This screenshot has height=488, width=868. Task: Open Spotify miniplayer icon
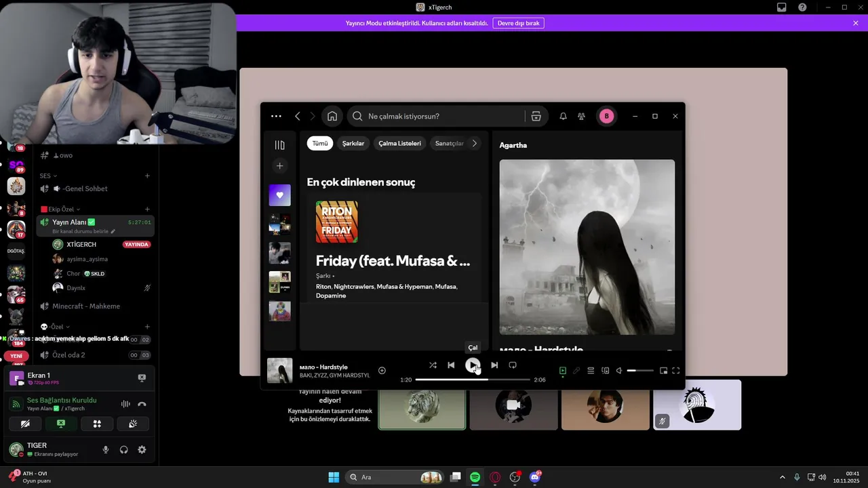coord(663,371)
